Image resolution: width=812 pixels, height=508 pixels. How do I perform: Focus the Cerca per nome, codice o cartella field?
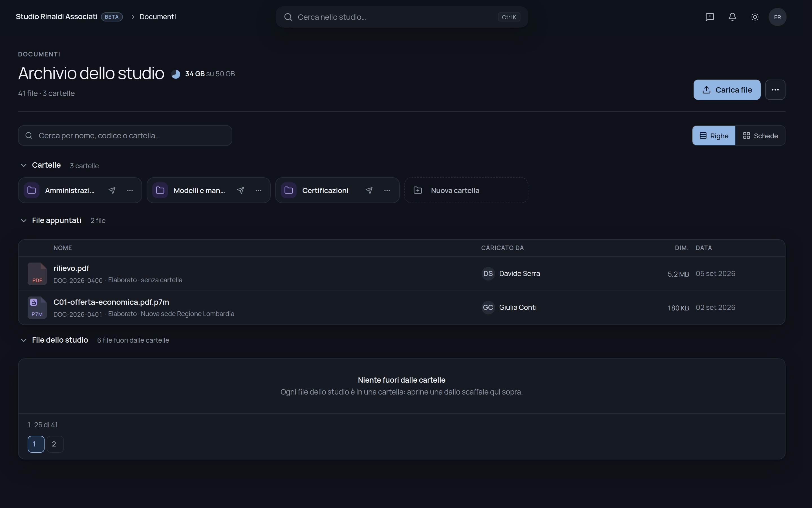125,135
